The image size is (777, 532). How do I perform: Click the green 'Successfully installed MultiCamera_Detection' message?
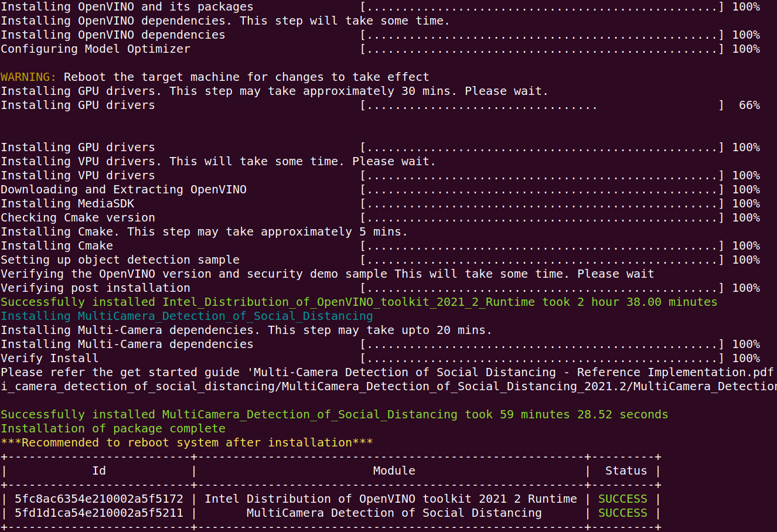(x=335, y=415)
